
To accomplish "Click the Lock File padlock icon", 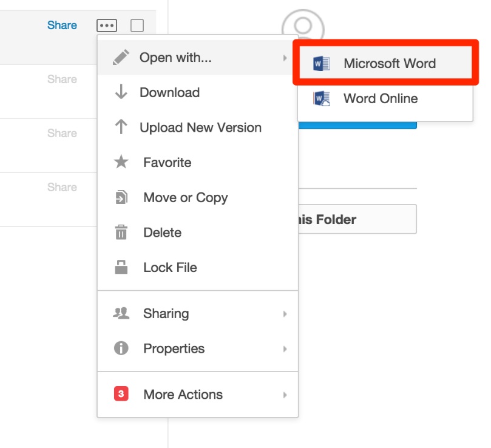I will pyautogui.click(x=121, y=267).
